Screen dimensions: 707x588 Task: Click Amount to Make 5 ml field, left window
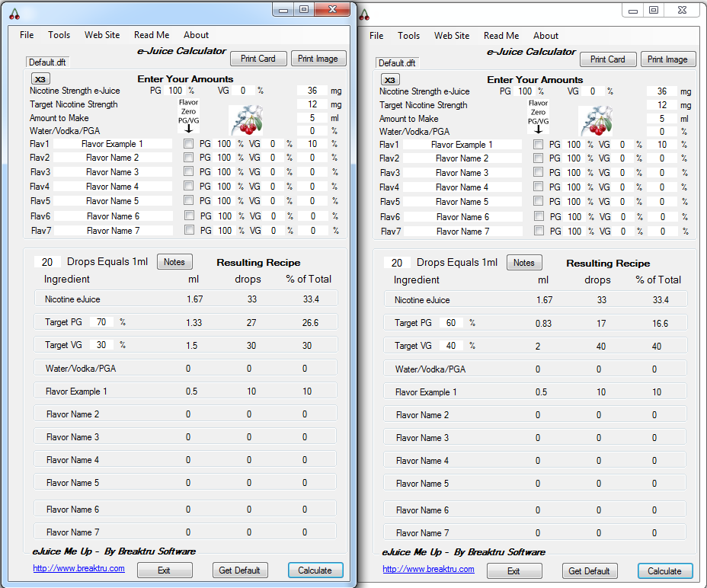[x=312, y=118]
